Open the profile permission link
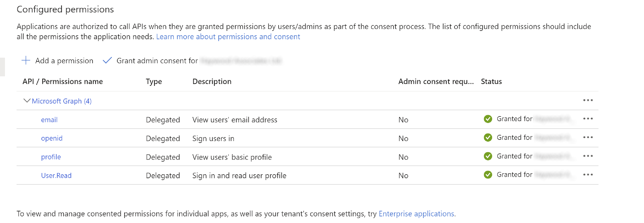Viewport: 644px width, 223px height. click(x=51, y=157)
